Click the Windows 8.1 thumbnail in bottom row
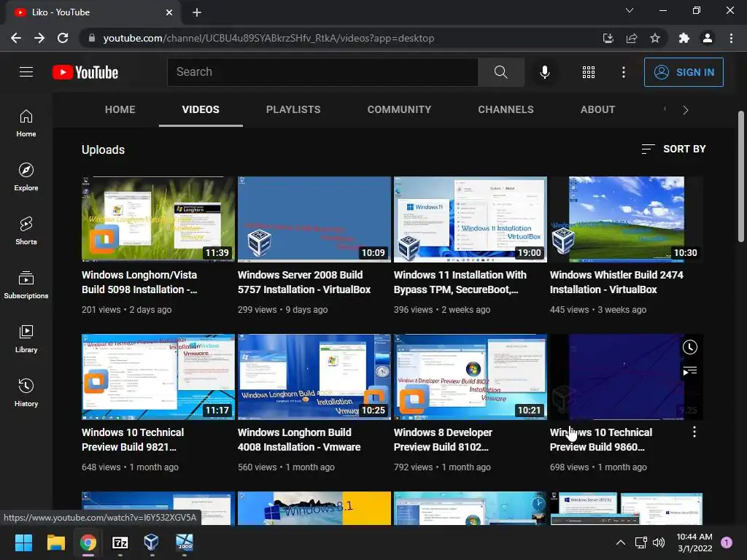Image resolution: width=747 pixels, height=560 pixels. [x=314, y=508]
